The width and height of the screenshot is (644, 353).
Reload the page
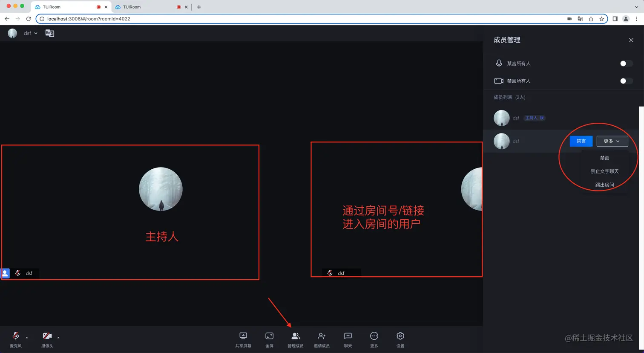pos(29,19)
